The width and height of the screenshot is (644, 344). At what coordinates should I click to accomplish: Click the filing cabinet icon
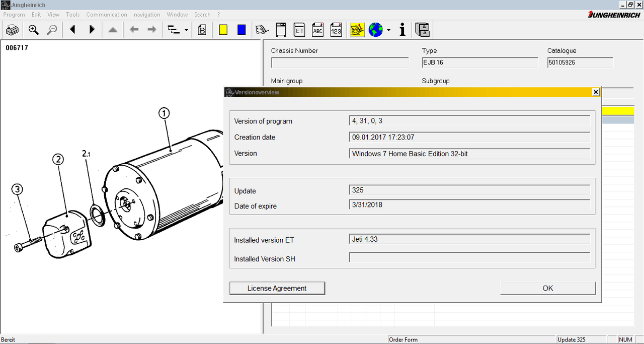tap(423, 30)
